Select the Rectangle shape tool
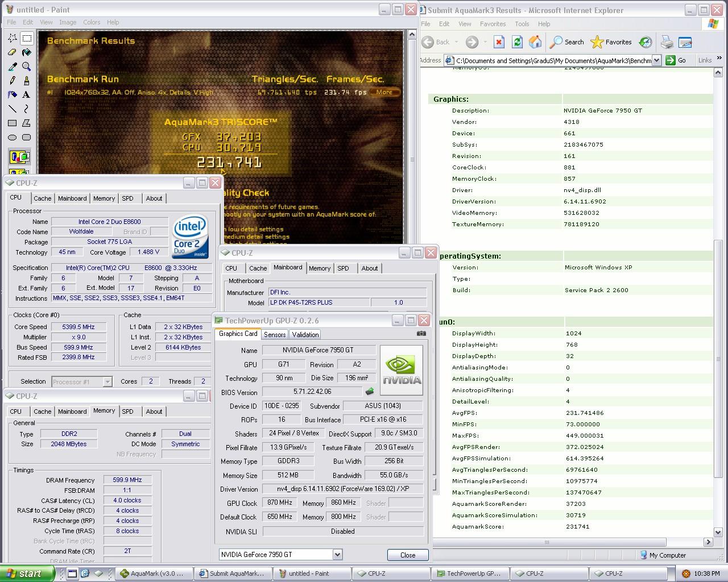Screen dimensions: 728x582 pos(13,123)
